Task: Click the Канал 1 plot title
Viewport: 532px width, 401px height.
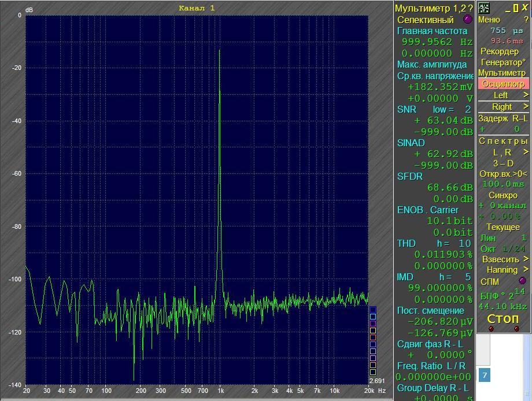Action: 197,8
